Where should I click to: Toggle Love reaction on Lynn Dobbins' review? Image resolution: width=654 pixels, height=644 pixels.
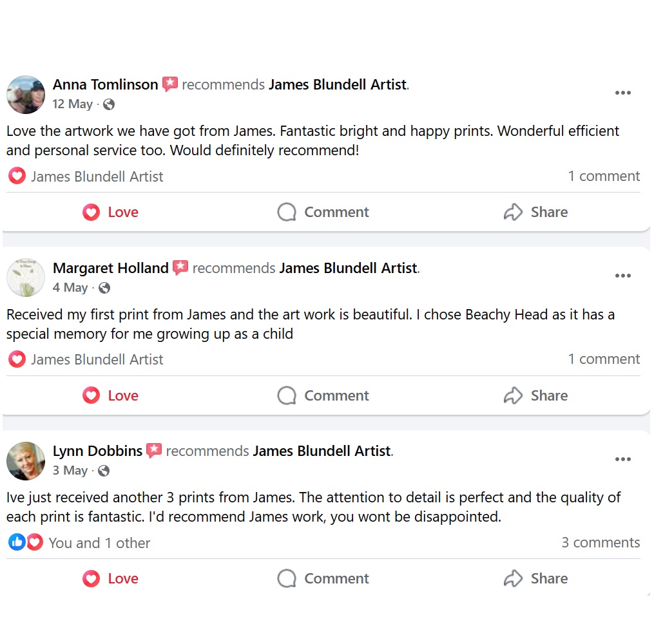click(111, 579)
